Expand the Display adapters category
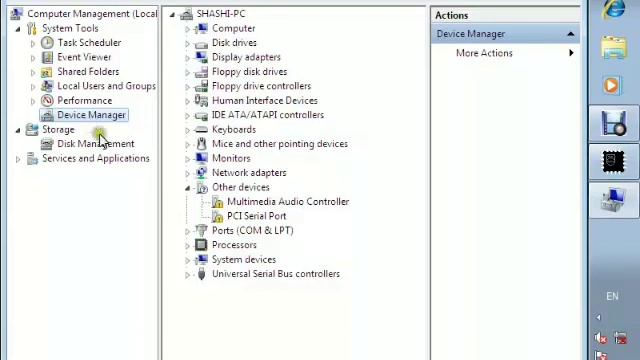 [187, 58]
